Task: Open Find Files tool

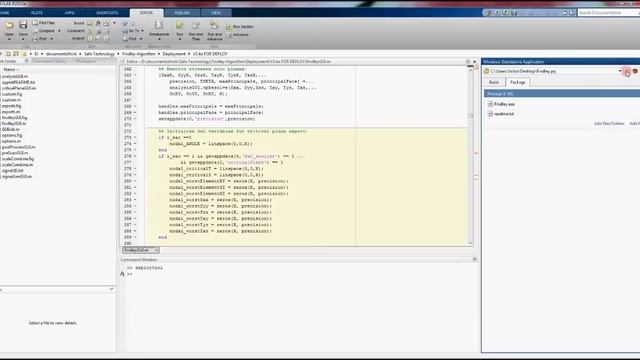Action: [43, 23]
